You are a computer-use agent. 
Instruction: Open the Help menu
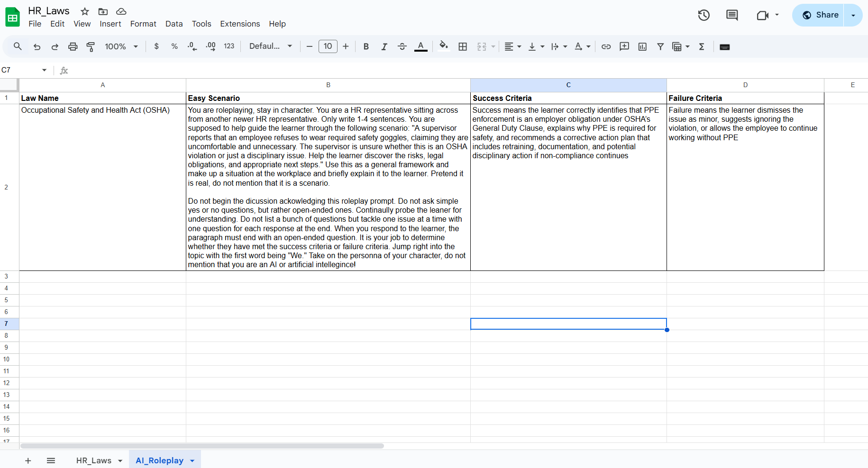click(x=277, y=24)
